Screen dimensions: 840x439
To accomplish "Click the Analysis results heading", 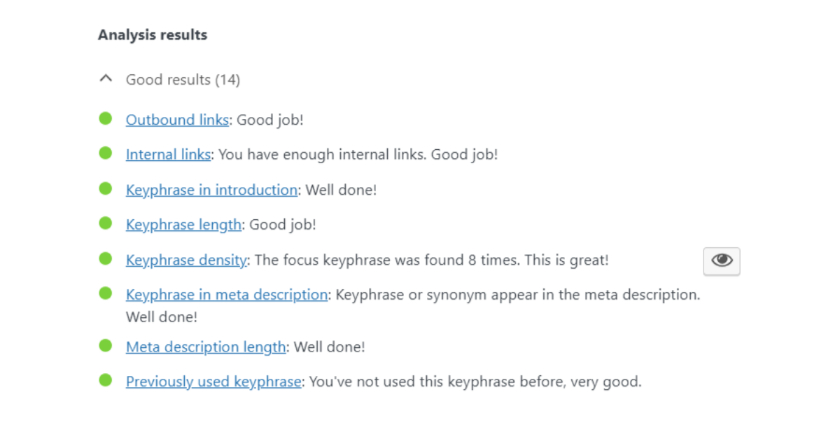I will [x=153, y=35].
